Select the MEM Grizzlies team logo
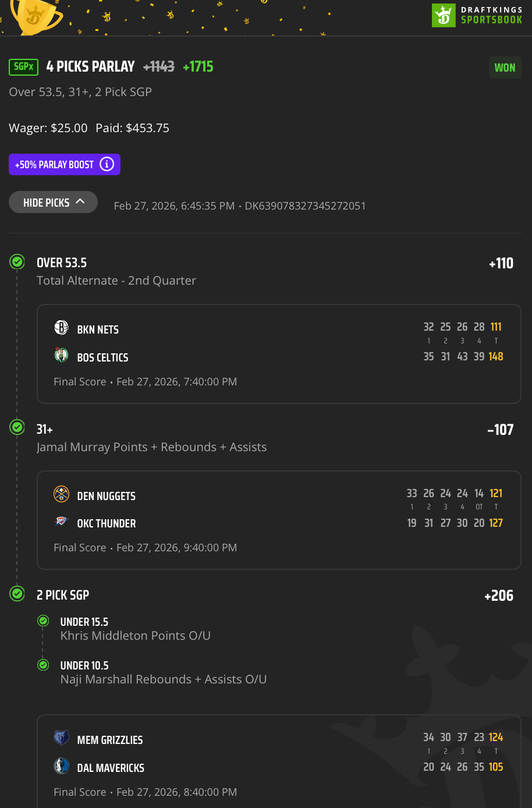The height and width of the screenshot is (808, 532). (x=61, y=738)
